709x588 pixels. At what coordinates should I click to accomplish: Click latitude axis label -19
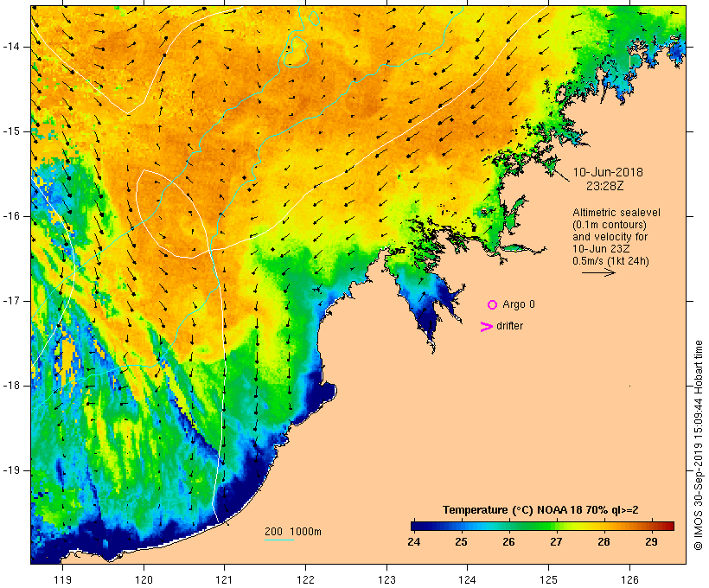pos(10,470)
